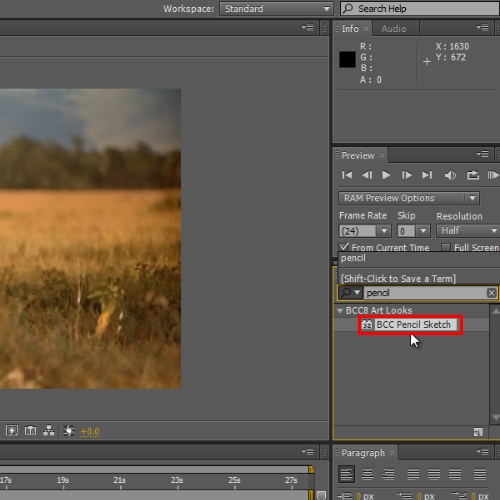This screenshot has height=500, width=500.
Task: Click the Play button in Preview panel
Action: pos(386,175)
